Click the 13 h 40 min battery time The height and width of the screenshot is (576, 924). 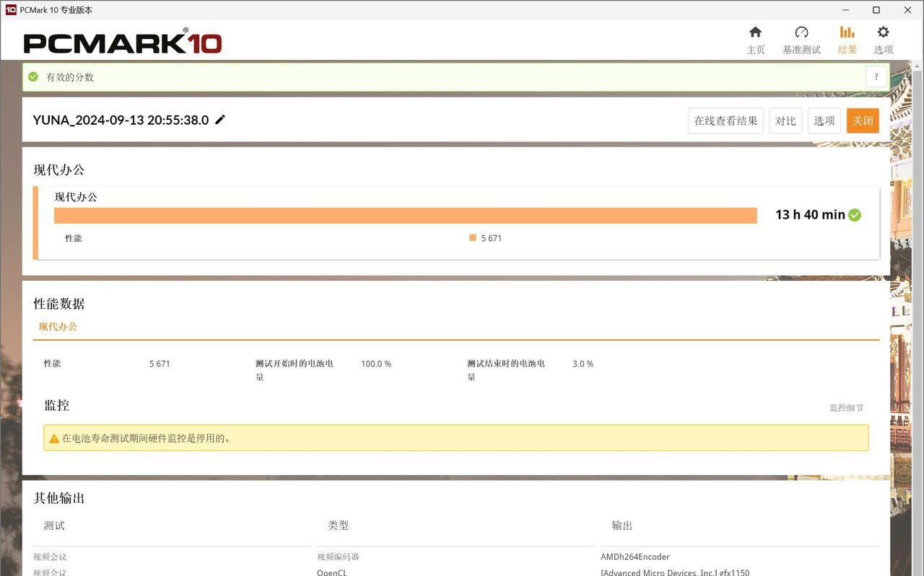pyautogui.click(x=810, y=214)
